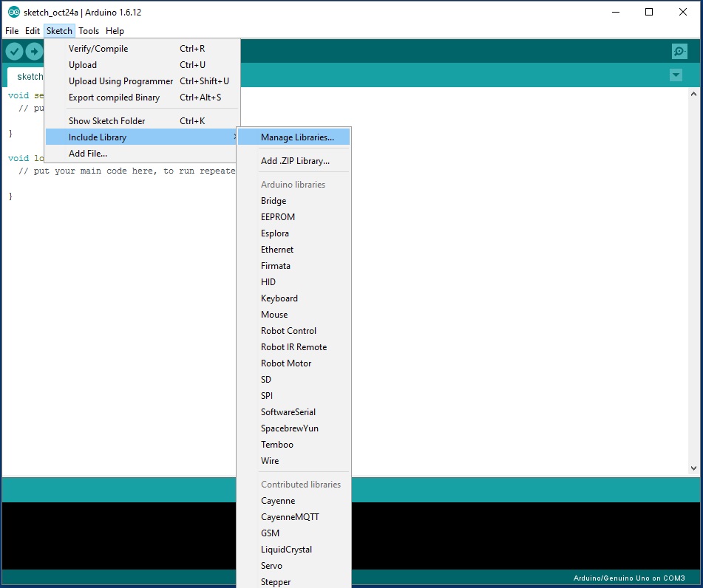703x588 pixels.
Task: Open the Tools menu
Action: tap(89, 31)
